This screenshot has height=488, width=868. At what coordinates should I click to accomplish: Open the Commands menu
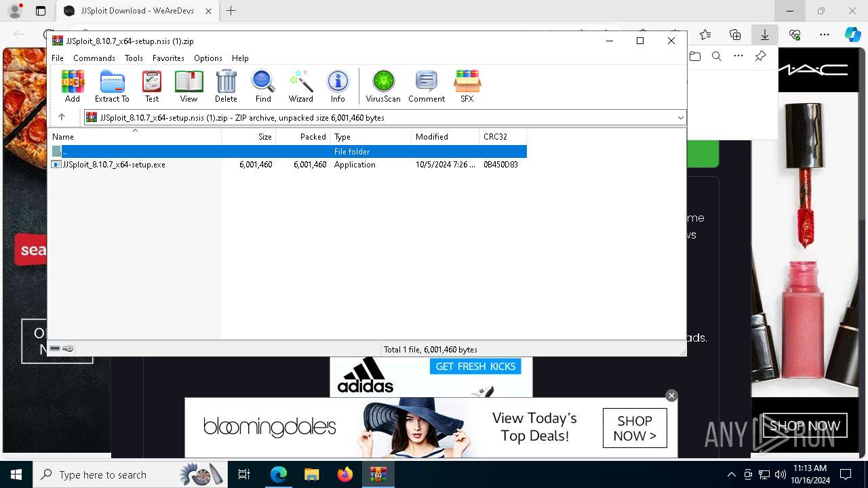[94, 58]
